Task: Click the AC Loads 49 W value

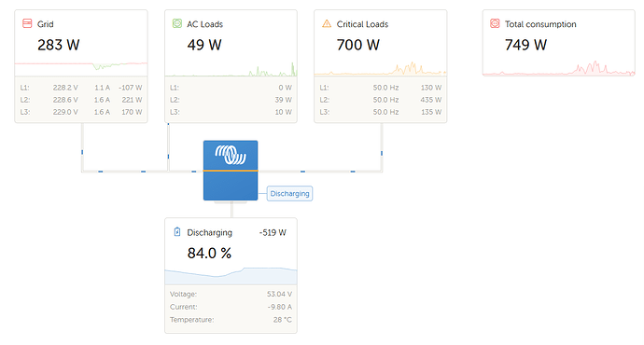Action: 204,45
